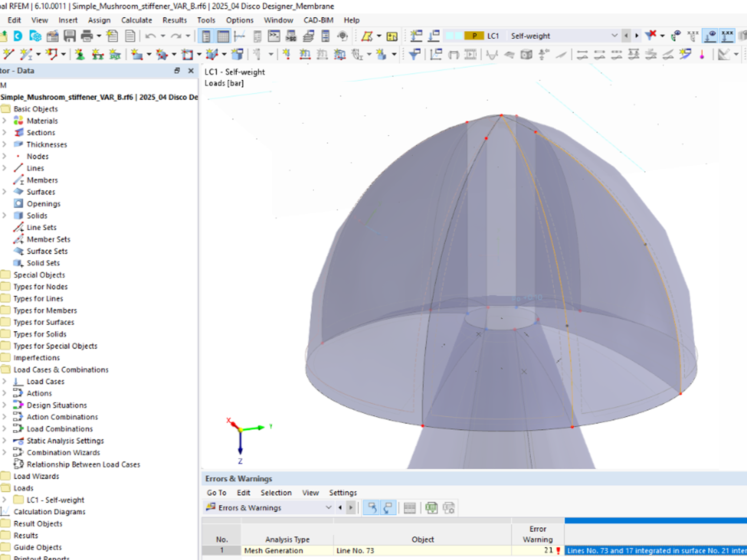Open the Settings menu in Errors & Warnings panel

(x=343, y=493)
